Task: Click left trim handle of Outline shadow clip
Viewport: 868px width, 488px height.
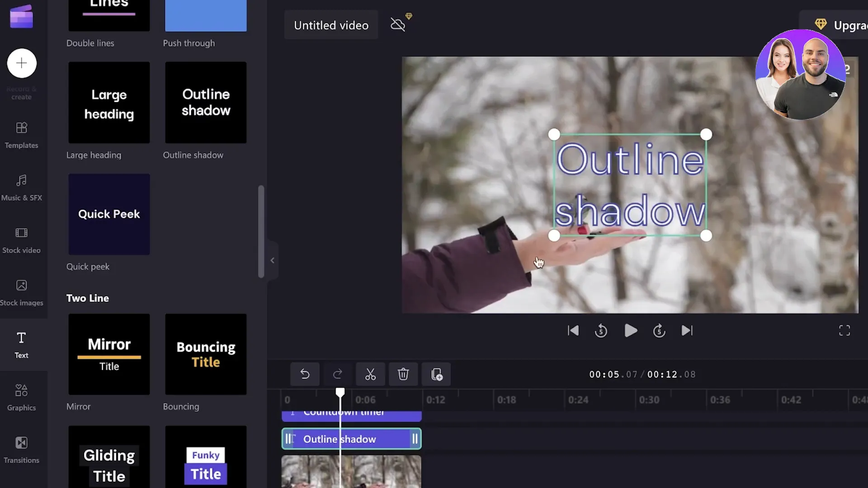Action: pyautogui.click(x=288, y=439)
